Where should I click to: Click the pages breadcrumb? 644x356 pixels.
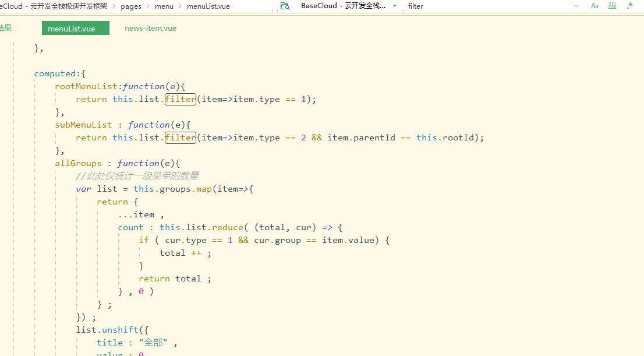click(131, 6)
